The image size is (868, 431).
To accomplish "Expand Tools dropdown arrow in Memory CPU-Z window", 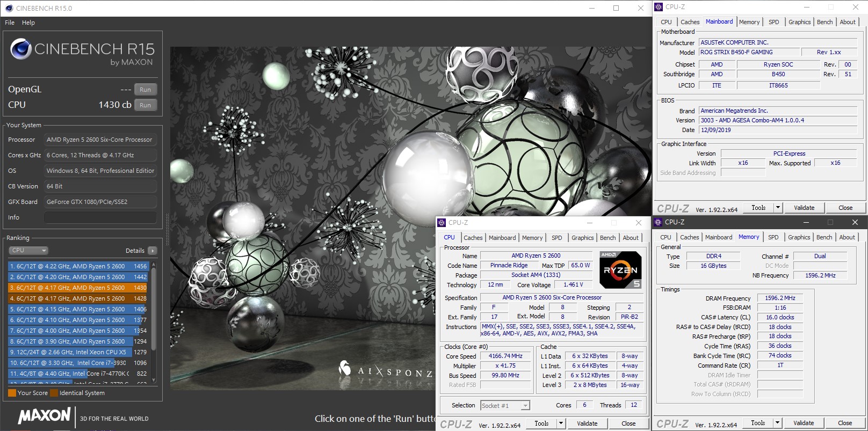I will pos(777,423).
